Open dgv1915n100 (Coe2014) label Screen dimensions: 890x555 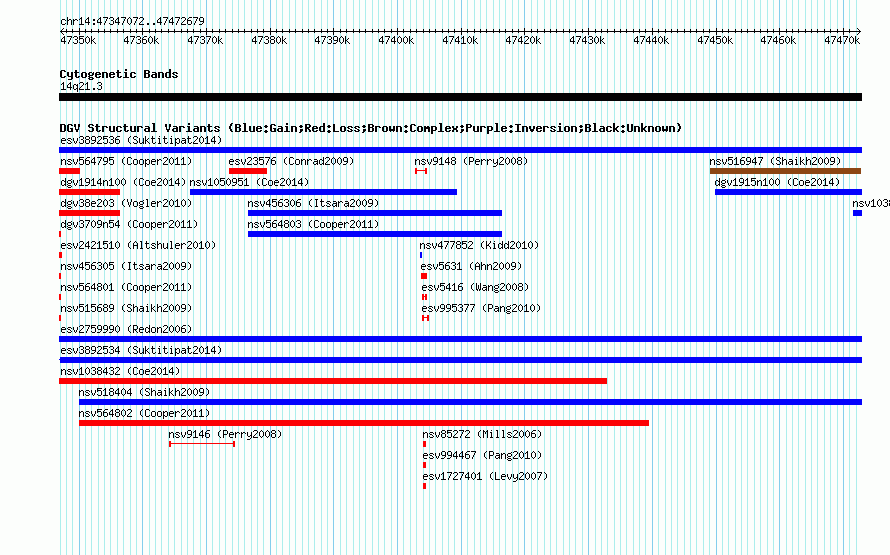pos(777,182)
